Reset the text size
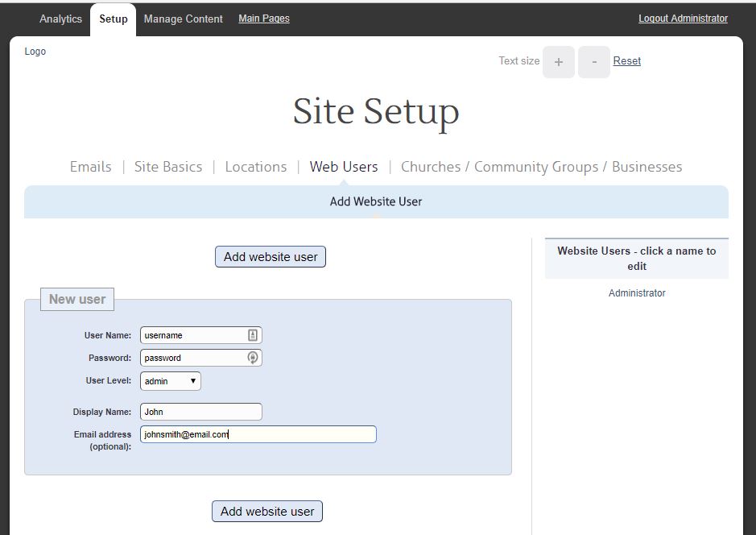This screenshot has height=535, width=756. (x=627, y=61)
